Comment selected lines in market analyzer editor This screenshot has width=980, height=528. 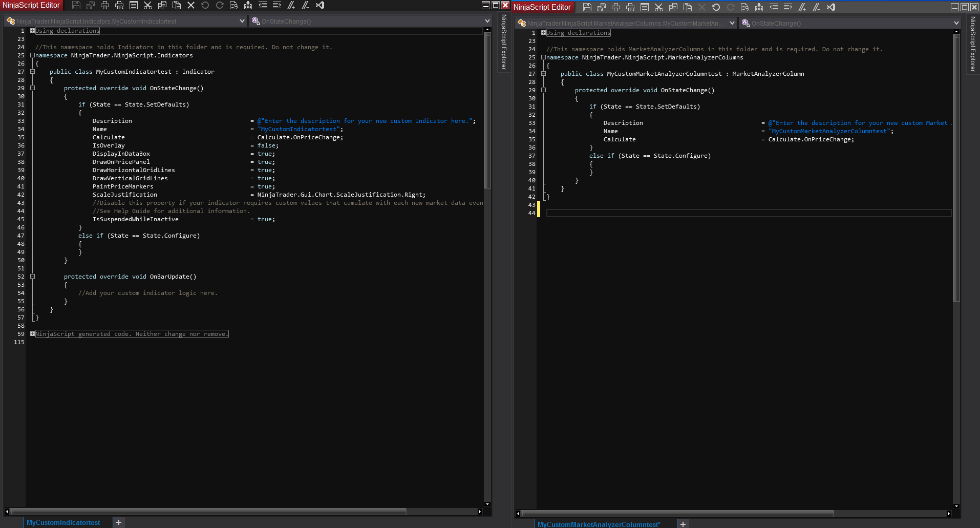[x=802, y=7]
